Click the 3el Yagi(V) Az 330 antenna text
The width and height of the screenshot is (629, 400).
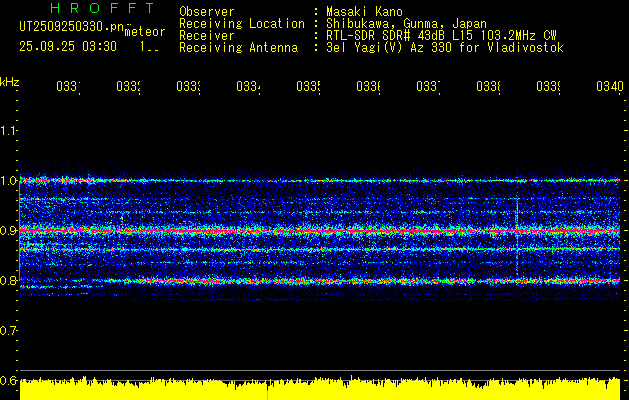pos(445,48)
